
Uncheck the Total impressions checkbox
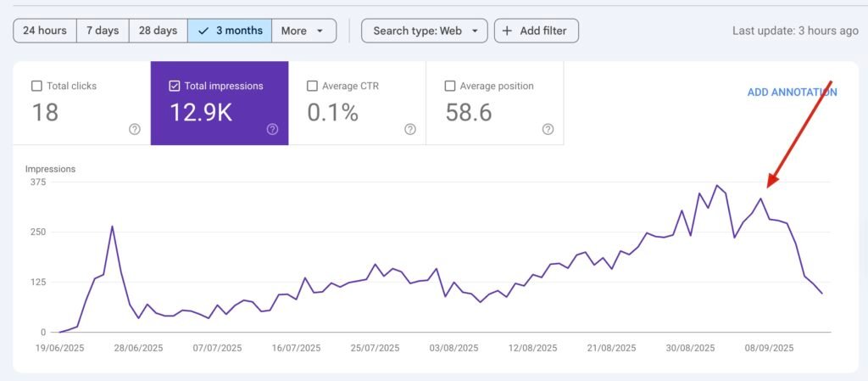tap(175, 86)
